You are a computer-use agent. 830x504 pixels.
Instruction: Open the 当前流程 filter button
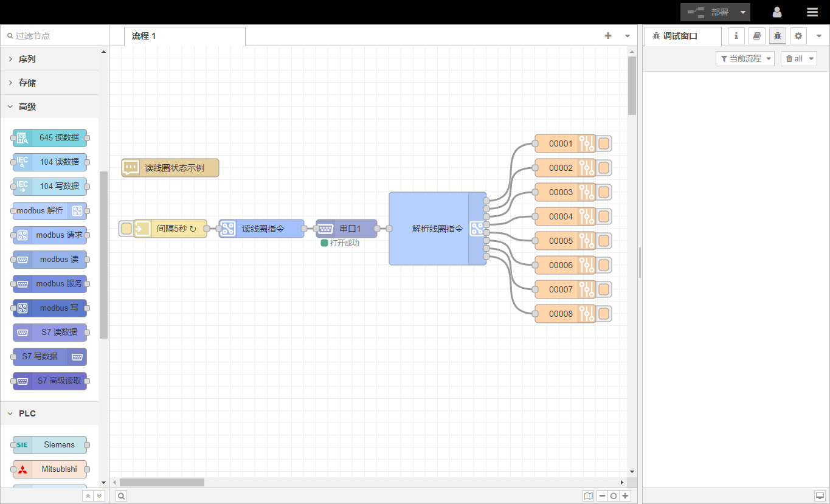point(745,59)
